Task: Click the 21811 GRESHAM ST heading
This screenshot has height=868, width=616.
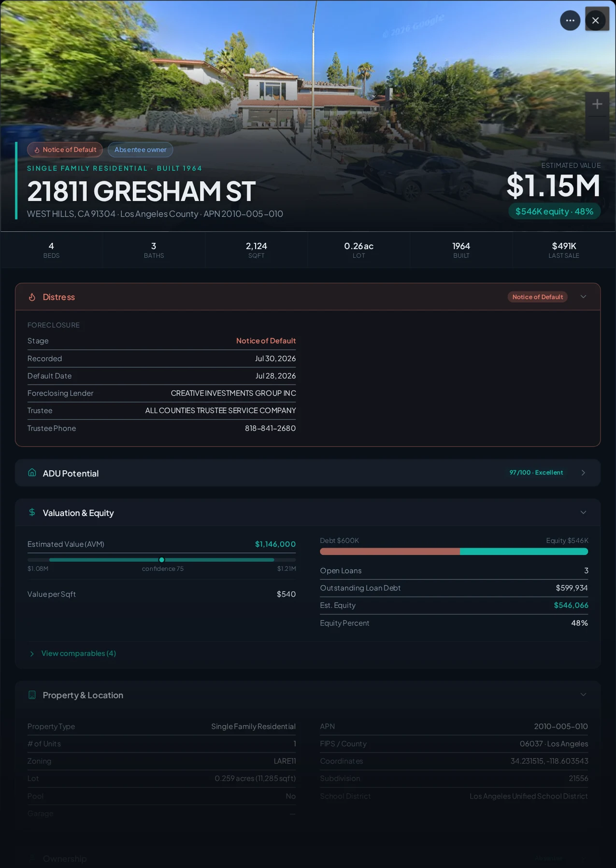Action: point(141,191)
